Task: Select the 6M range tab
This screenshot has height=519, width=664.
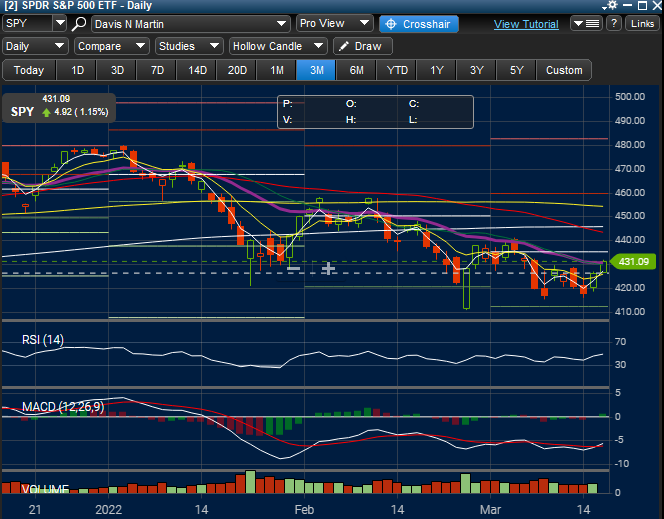Action: click(x=357, y=70)
